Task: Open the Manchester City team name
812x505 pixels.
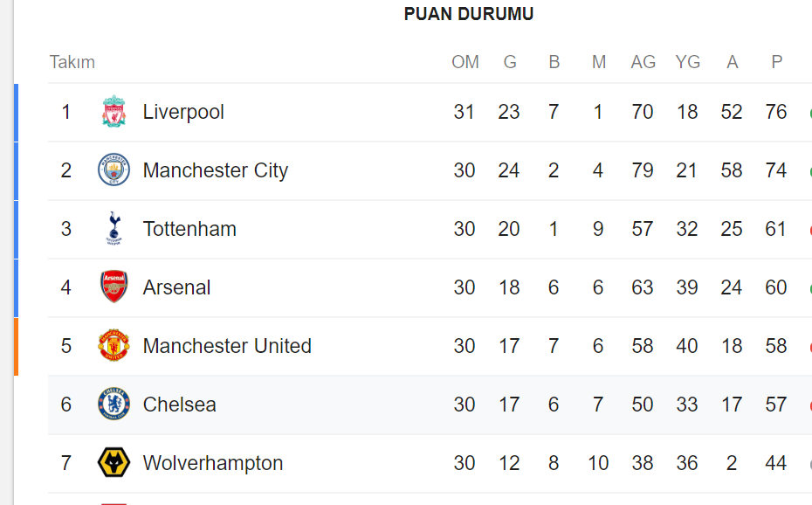Action: point(216,170)
